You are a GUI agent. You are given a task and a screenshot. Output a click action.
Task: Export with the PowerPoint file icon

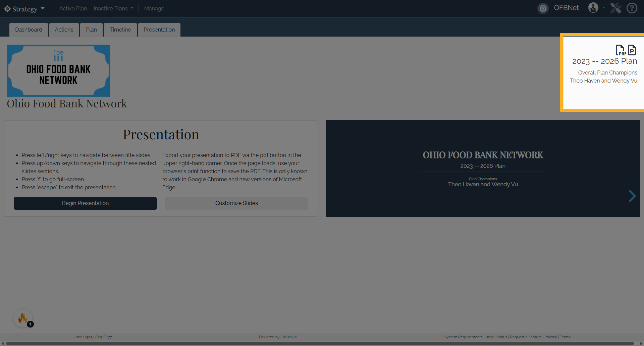632,50
